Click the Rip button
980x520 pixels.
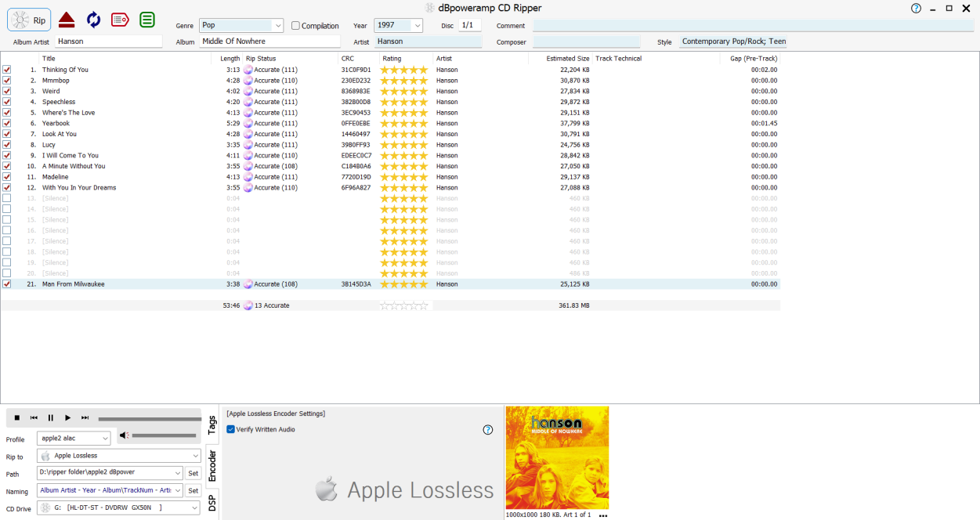(x=29, y=20)
